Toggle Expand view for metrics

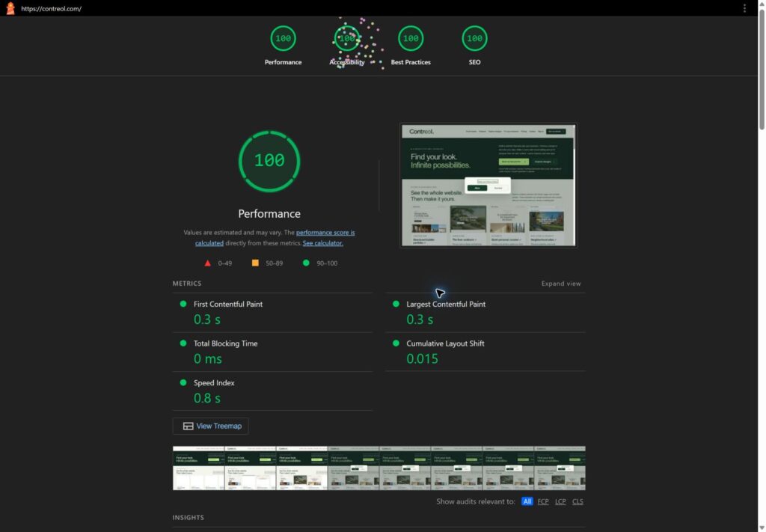click(561, 284)
